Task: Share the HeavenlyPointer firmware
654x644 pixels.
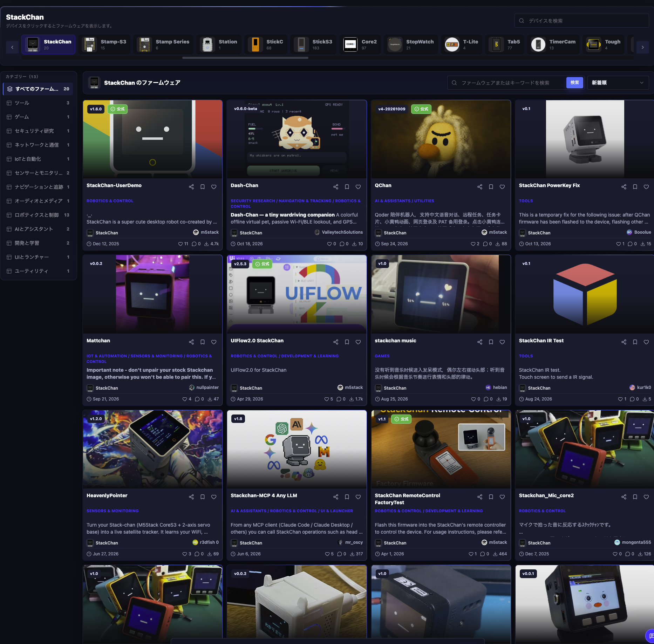Action: [x=191, y=497]
